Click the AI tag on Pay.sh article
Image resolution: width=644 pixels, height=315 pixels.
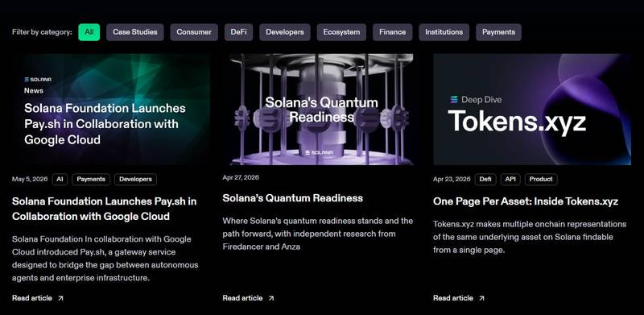pyautogui.click(x=60, y=180)
